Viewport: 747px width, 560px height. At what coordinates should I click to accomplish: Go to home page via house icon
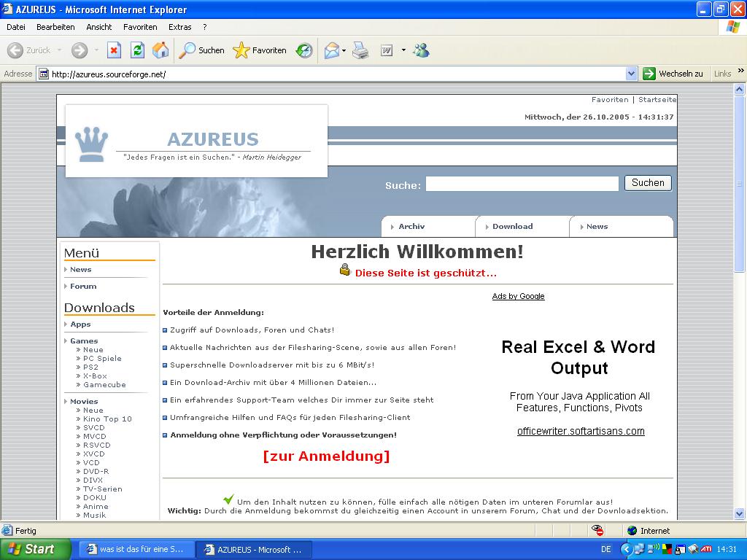(160, 50)
